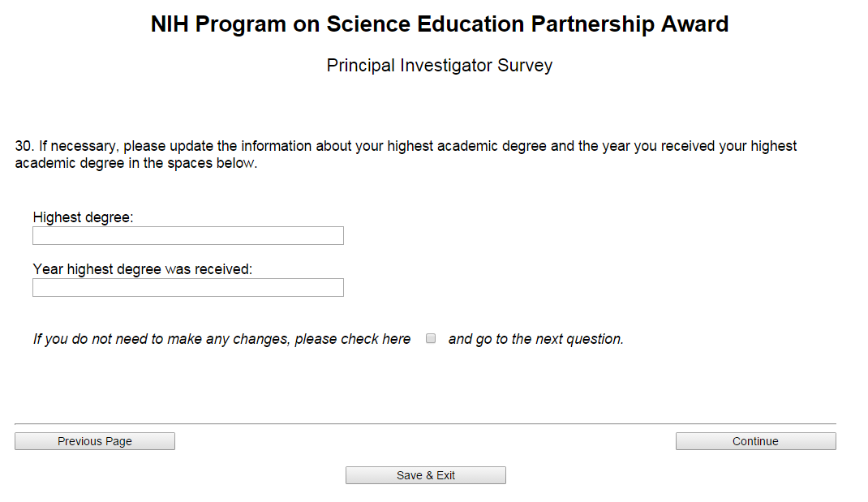Check the no changes needed checkbox
Image resolution: width=868 pixels, height=502 pixels.
pos(431,339)
